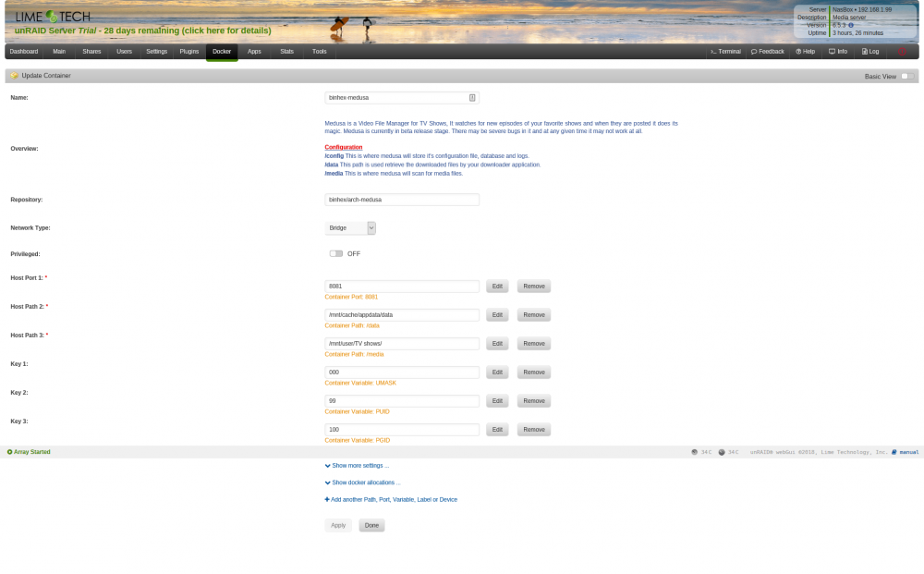Click the Uptime value text
Screen dimensions: 924x574
pos(858,33)
